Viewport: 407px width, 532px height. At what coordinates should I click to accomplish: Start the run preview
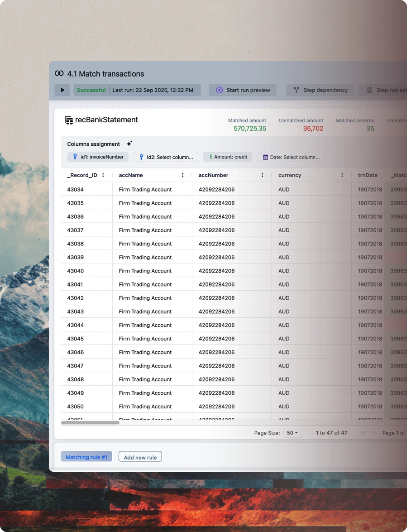pyautogui.click(x=243, y=90)
